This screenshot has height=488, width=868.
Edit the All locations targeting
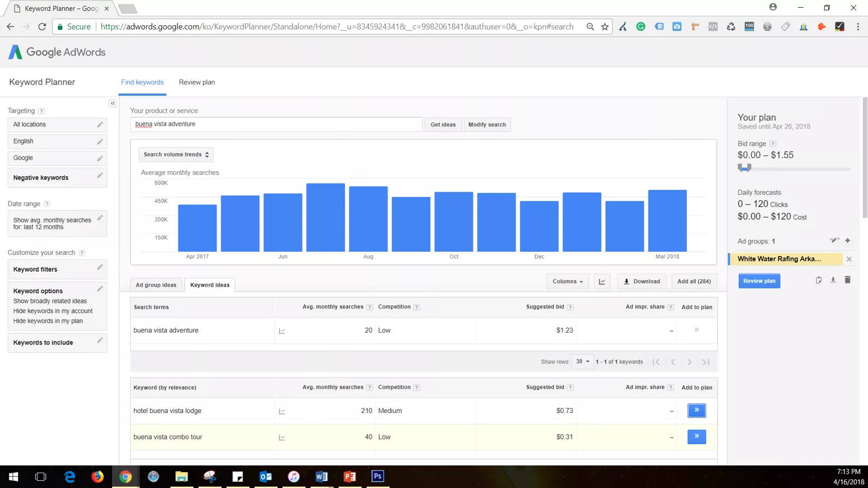(100, 125)
